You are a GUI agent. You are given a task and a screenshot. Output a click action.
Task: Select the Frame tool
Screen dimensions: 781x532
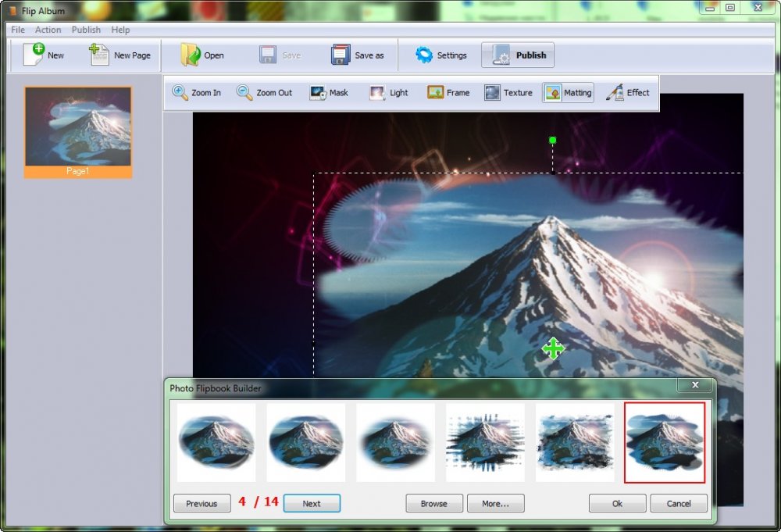tap(436, 92)
